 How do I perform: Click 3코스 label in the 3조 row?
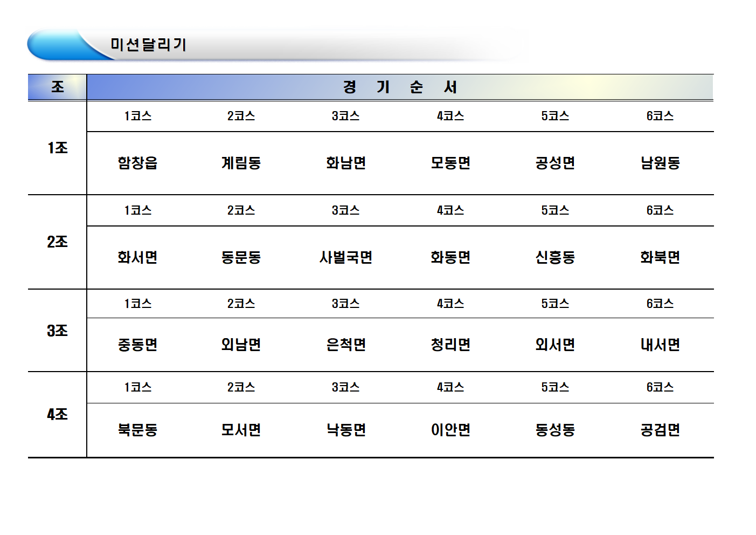345,304
